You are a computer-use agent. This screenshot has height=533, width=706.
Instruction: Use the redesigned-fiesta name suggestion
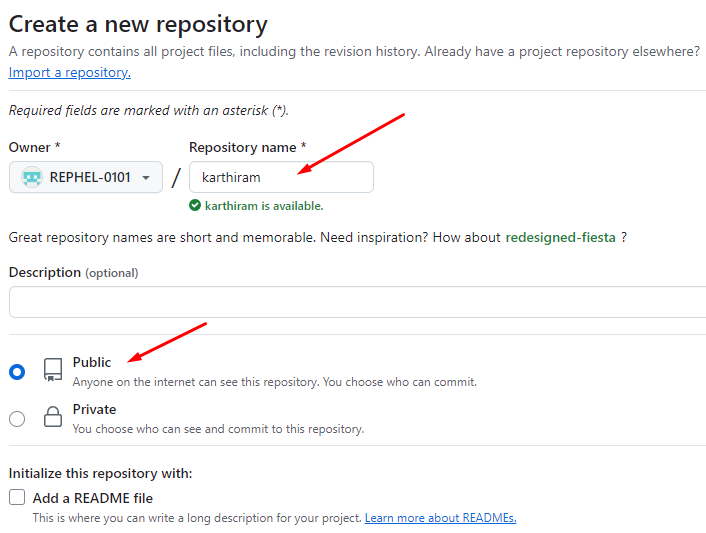[560, 237]
